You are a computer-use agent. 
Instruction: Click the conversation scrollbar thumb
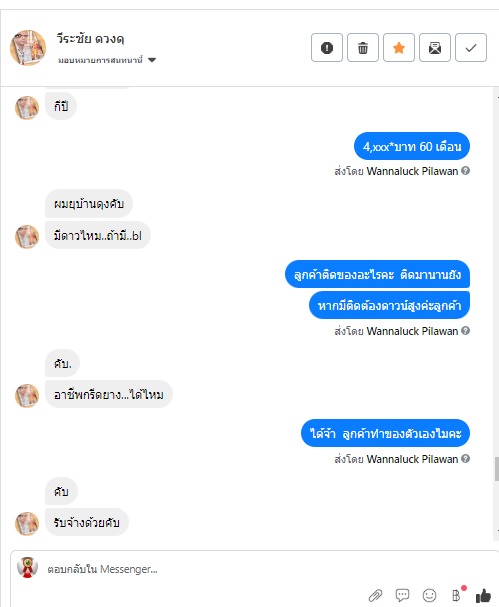tap(496, 469)
